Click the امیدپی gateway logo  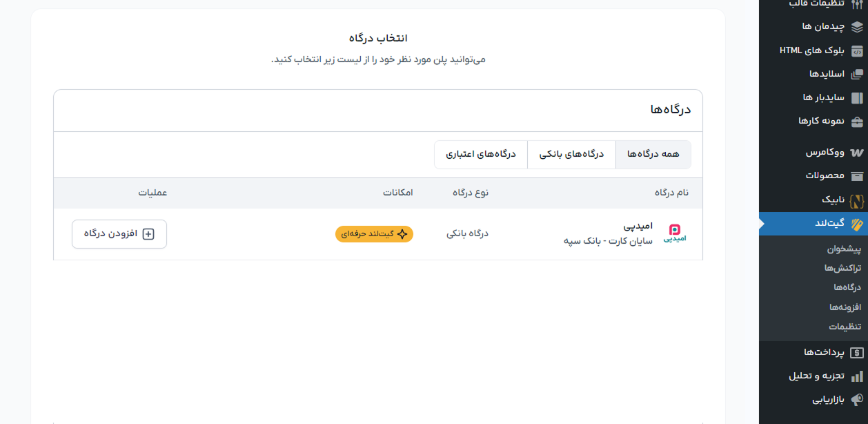pos(674,234)
